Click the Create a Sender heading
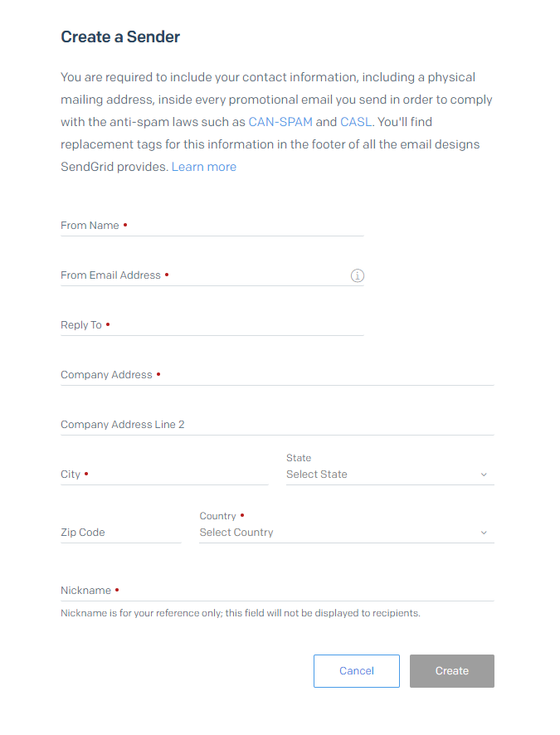This screenshot has height=735, width=560. (x=120, y=37)
